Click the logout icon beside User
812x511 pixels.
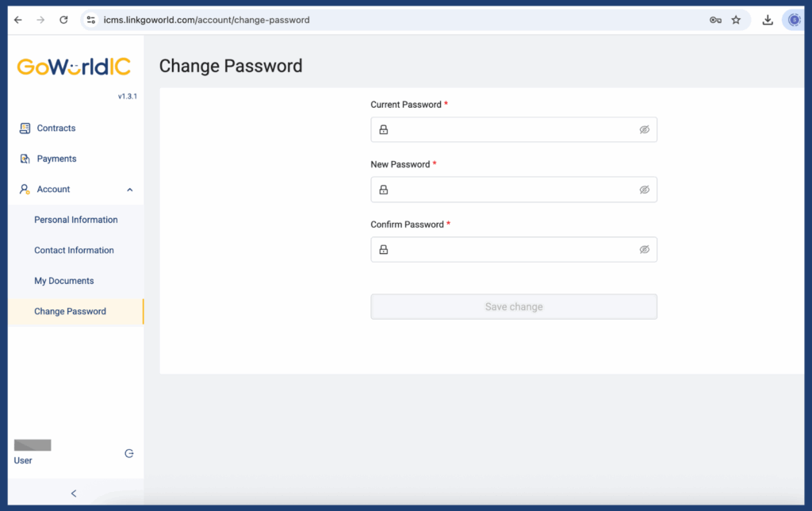click(129, 454)
